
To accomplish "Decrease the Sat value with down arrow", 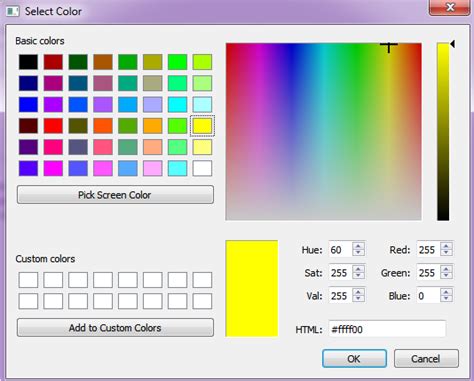I will click(x=358, y=276).
